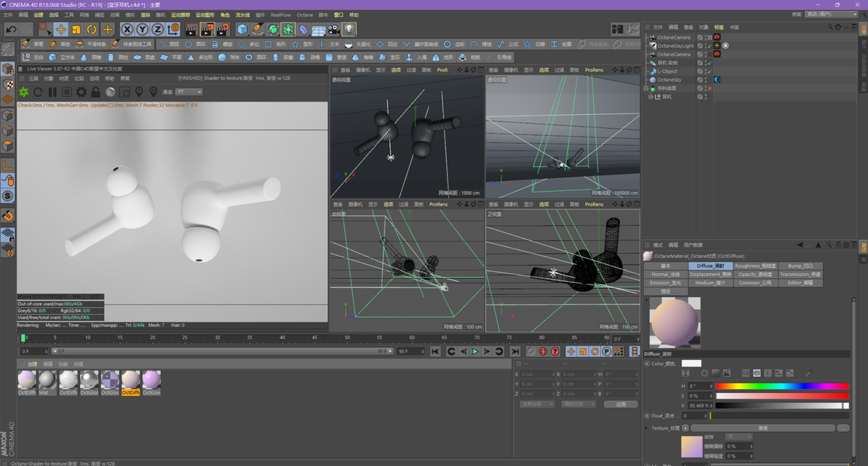The width and height of the screenshot is (868, 466).
Task: Go to start of timeline
Action: (x=436, y=351)
